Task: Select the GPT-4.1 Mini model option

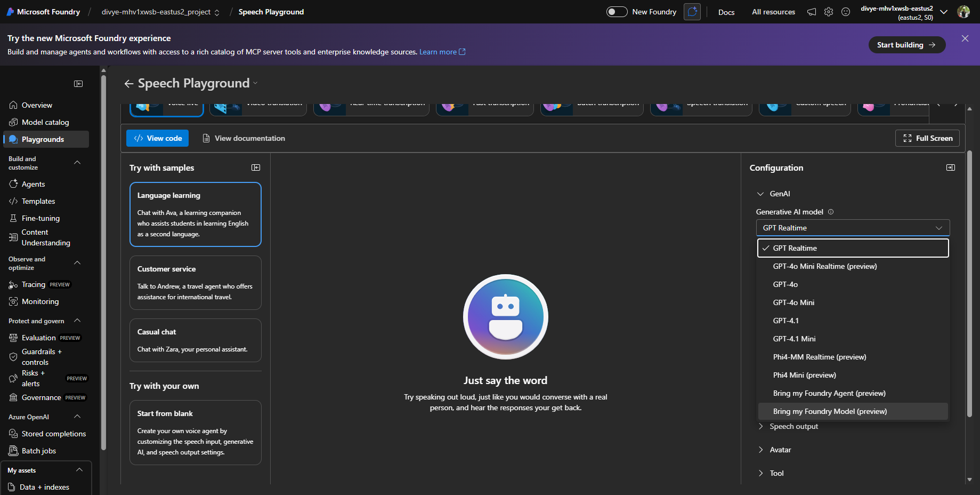Action: click(853, 339)
